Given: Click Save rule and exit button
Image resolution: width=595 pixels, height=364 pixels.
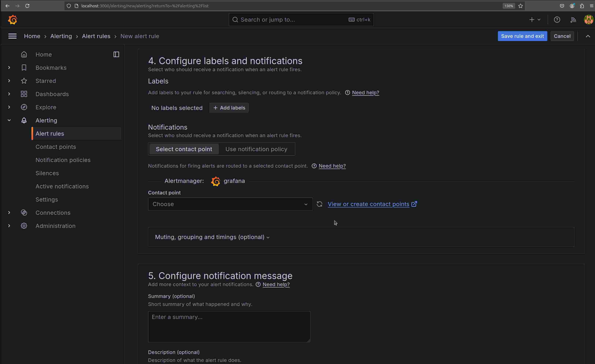Looking at the screenshot, I should pos(522,36).
